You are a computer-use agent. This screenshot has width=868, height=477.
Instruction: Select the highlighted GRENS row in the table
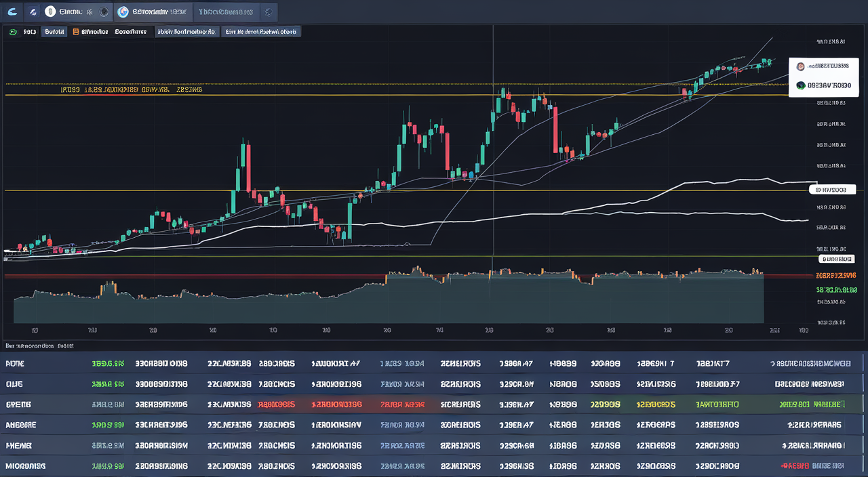434,405
